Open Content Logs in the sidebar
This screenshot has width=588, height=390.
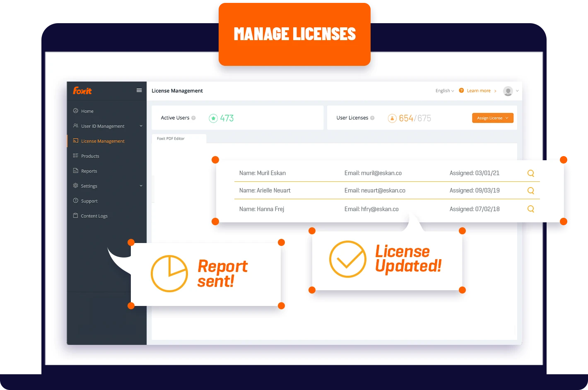point(94,216)
